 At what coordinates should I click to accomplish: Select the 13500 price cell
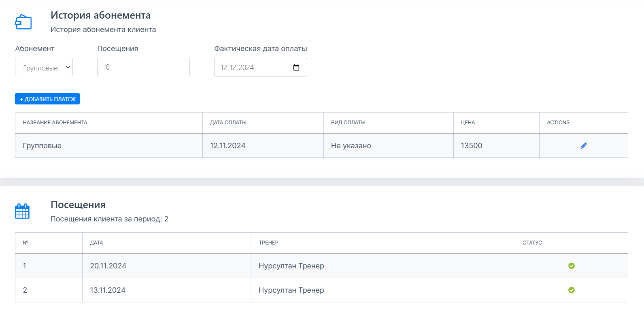472,146
